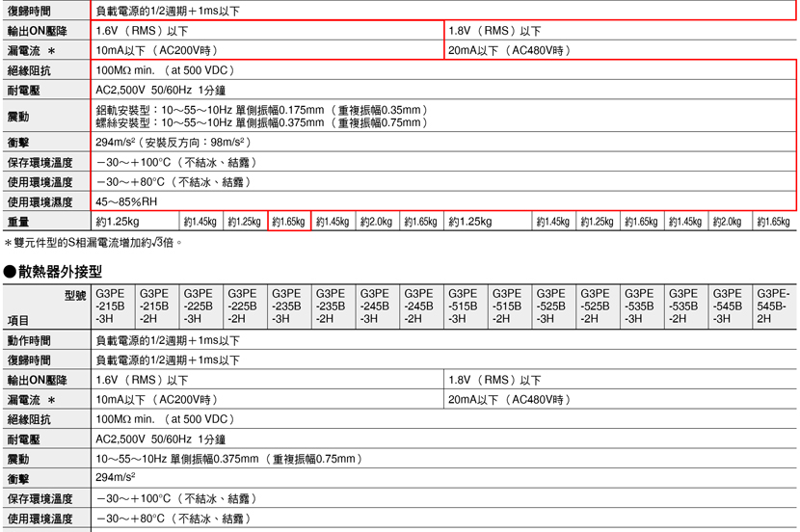Select the 鋁軌安裝型 vibration spec line
The width and height of the screenshot is (800, 532).
tap(262, 110)
